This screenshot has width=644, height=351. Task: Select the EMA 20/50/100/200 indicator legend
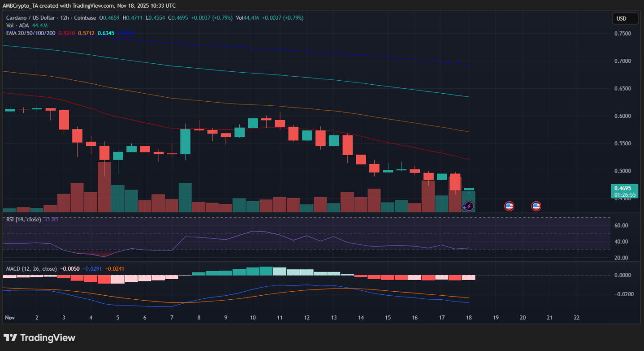click(31, 33)
